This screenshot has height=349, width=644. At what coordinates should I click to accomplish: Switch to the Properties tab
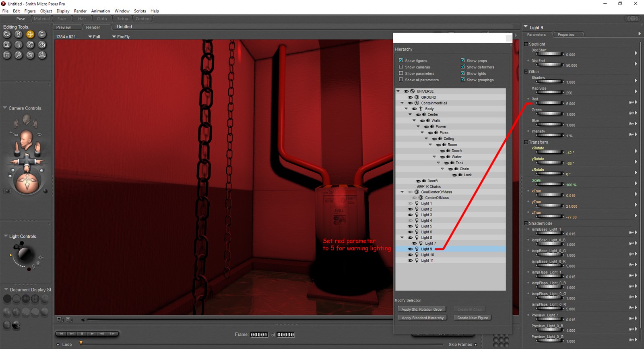click(566, 35)
